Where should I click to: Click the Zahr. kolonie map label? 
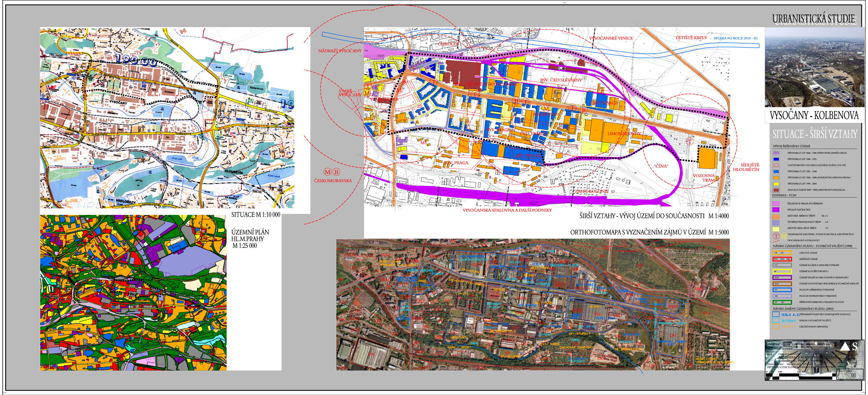592,191
